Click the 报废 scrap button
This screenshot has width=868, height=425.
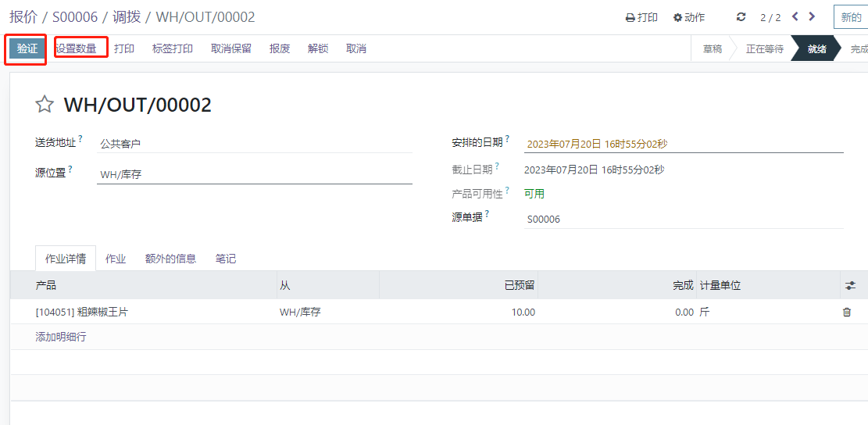point(280,48)
